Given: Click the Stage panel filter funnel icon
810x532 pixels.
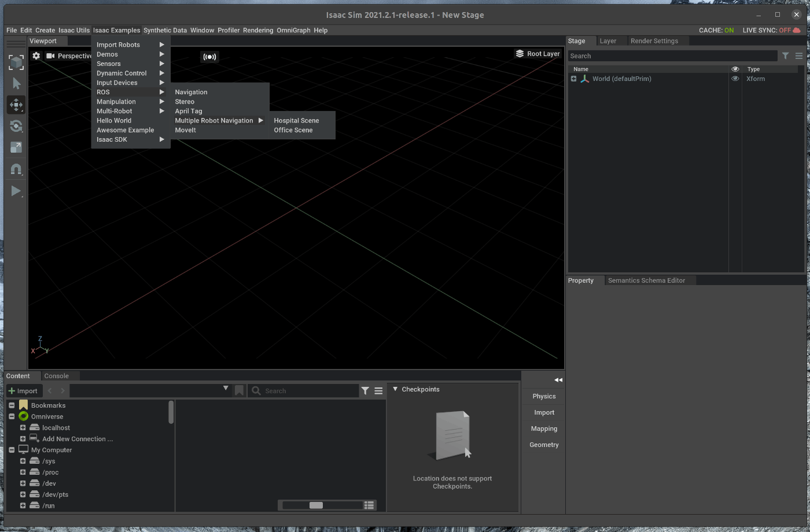Looking at the screenshot, I should click(785, 56).
